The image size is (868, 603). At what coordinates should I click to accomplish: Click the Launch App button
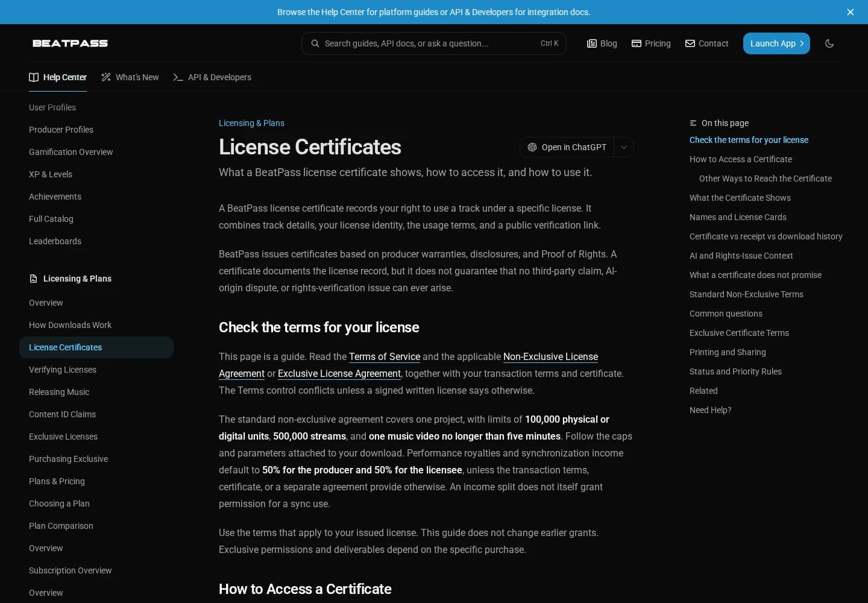[x=776, y=43]
